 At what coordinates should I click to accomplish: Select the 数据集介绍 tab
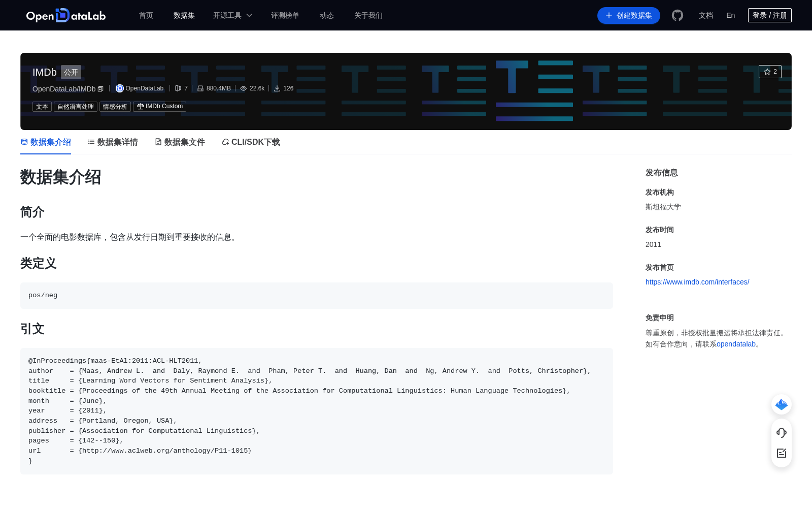46,142
